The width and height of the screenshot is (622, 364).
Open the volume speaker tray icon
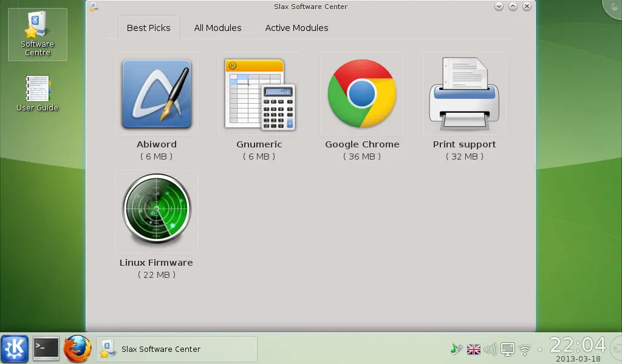click(x=490, y=349)
